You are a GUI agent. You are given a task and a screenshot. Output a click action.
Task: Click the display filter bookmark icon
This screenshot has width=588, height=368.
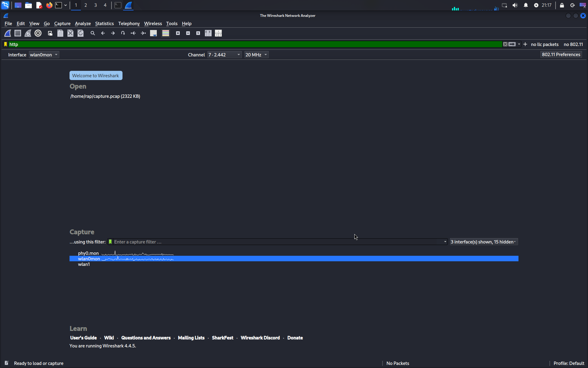coord(6,44)
